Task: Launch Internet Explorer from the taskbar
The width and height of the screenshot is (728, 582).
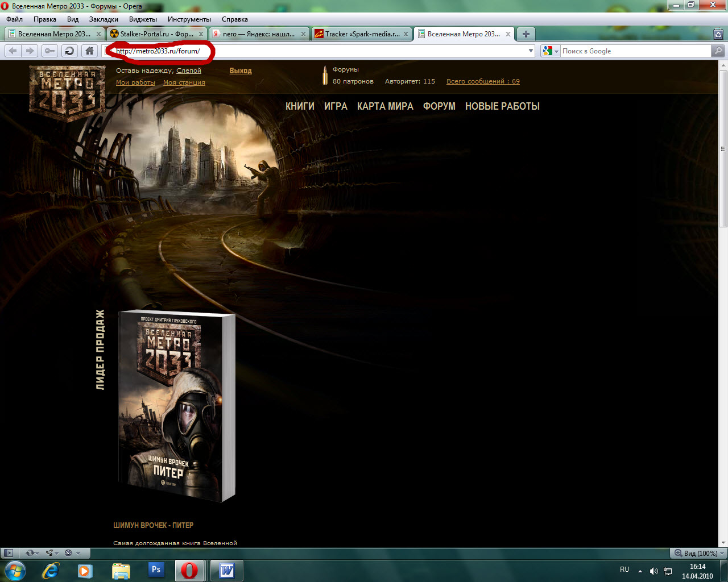Action: pyautogui.click(x=50, y=571)
